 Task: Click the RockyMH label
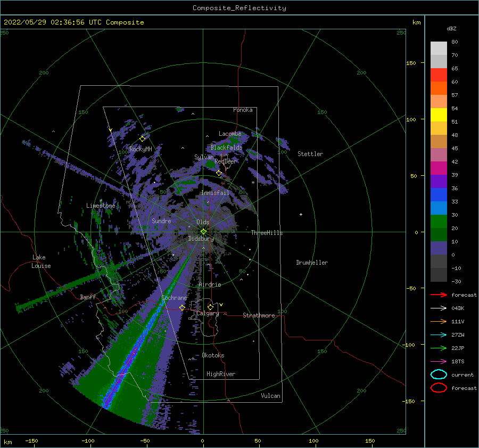(141, 149)
